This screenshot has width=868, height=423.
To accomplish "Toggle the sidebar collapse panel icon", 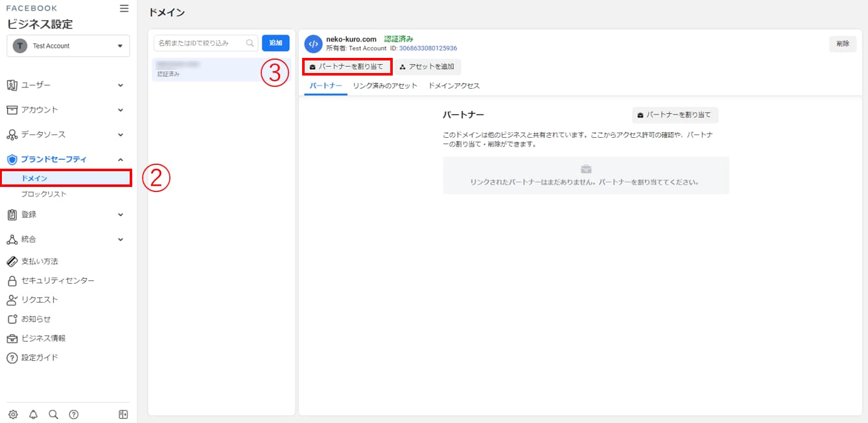I will click(123, 414).
